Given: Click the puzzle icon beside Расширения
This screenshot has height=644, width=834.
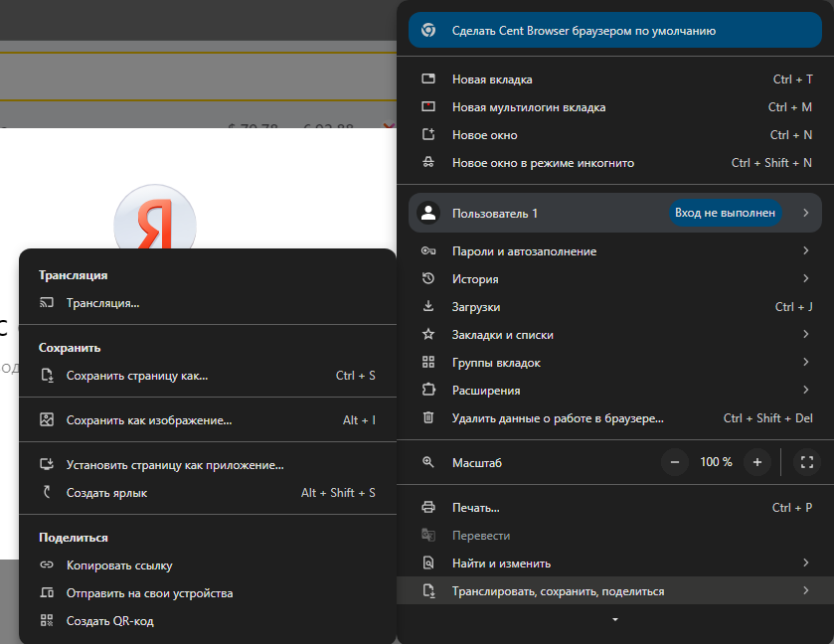Looking at the screenshot, I should pyautogui.click(x=428, y=391).
